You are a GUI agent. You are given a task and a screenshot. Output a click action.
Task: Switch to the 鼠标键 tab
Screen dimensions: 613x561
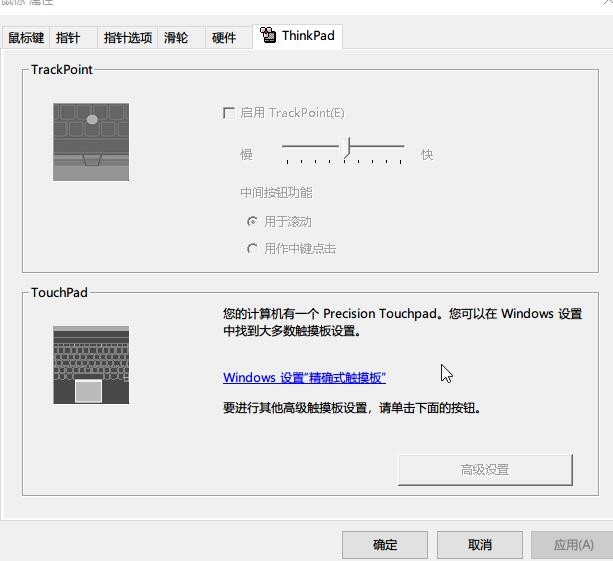26,38
